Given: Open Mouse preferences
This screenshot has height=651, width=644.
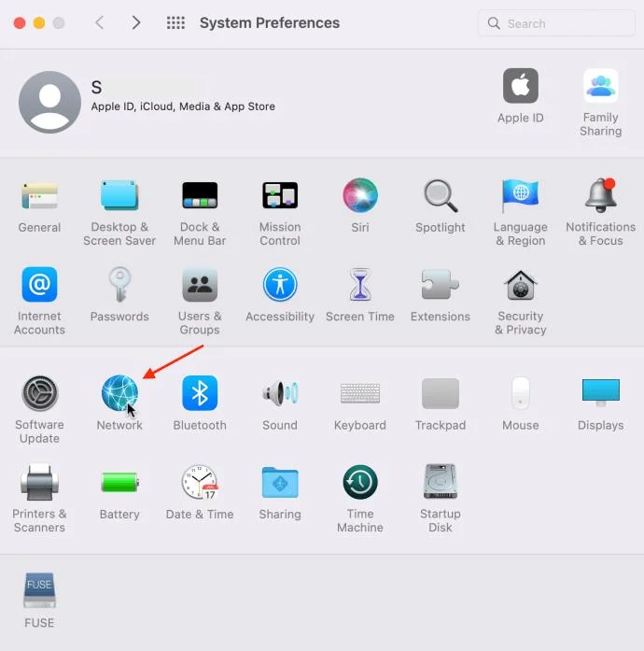Looking at the screenshot, I should 521,393.
